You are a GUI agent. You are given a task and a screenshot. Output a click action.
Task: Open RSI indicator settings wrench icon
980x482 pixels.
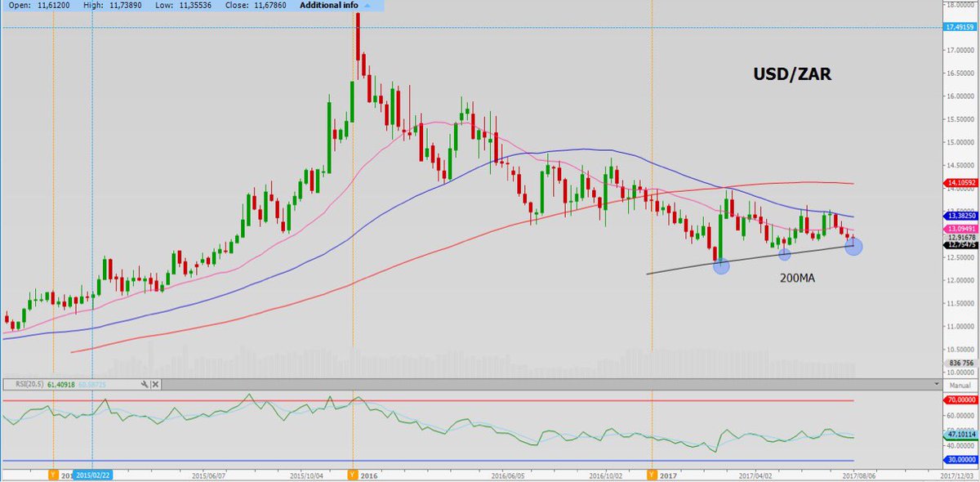[x=145, y=384]
